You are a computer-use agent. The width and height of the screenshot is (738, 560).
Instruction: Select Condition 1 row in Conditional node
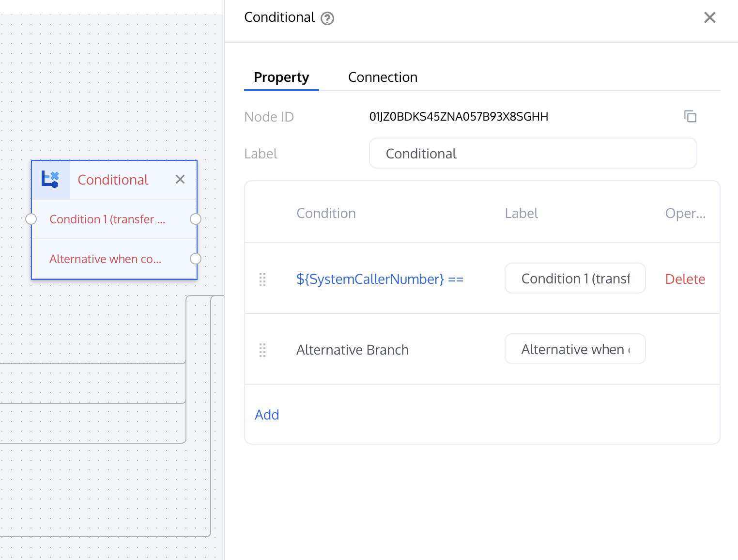tap(108, 219)
